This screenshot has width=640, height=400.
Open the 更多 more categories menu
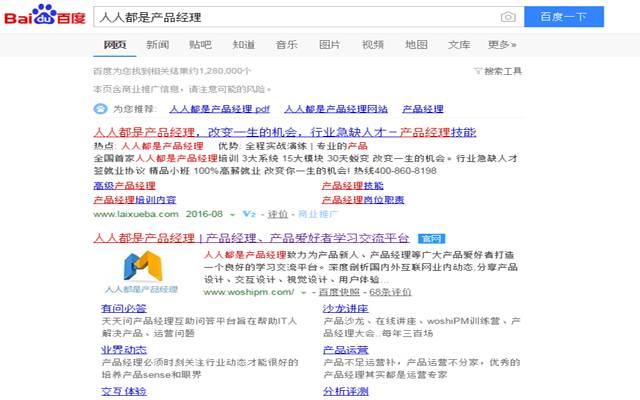tap(502, 44)
